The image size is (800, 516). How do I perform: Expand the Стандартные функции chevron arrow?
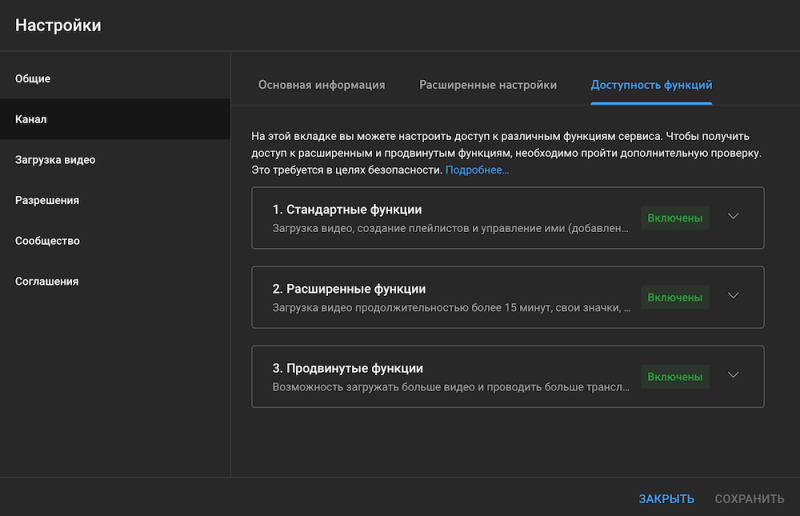coord(733,217)
